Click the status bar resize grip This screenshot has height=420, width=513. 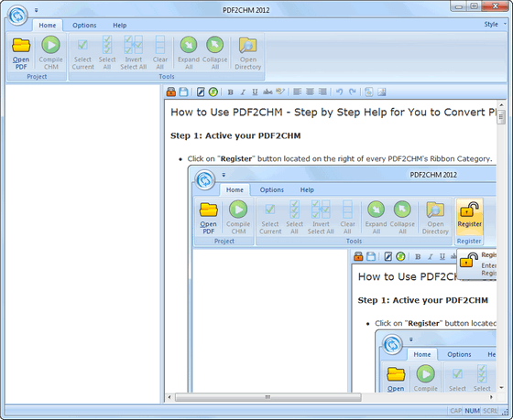point(506,412)
